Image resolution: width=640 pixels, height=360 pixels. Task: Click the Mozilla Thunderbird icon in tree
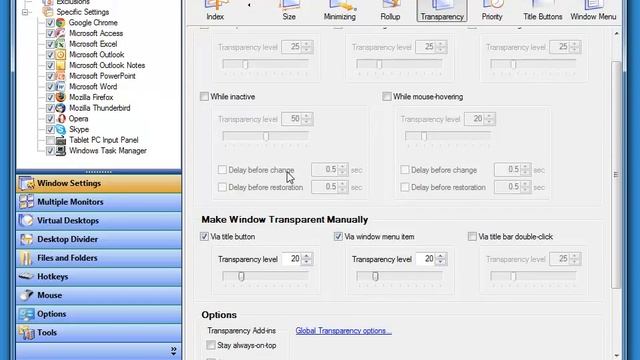point(60,108)
